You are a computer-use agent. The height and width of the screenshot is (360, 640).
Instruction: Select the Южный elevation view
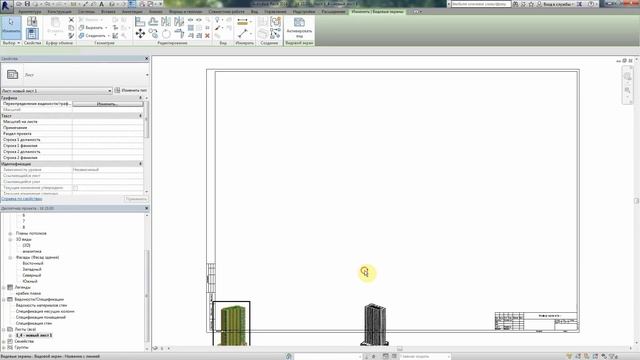click(30, 282)
